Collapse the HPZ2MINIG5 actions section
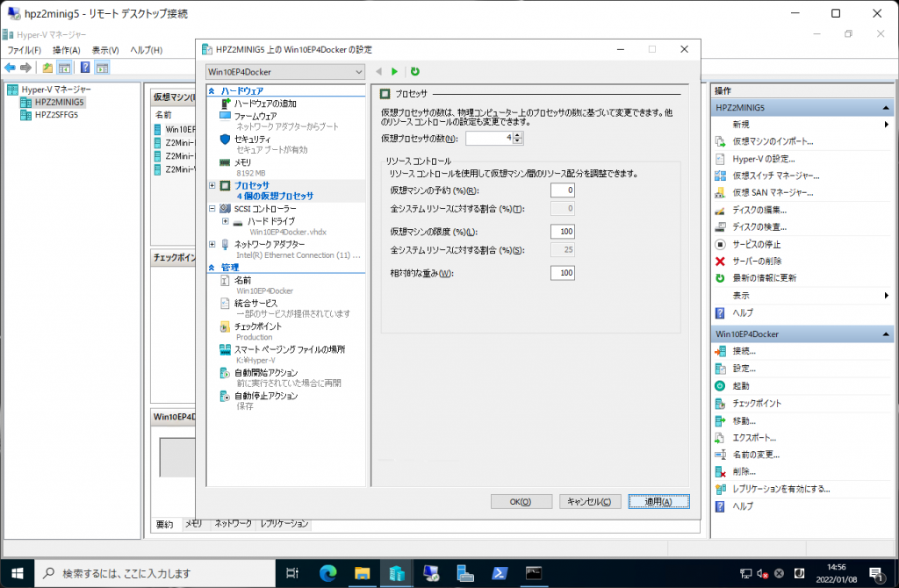899x588 pixels. 886,108
